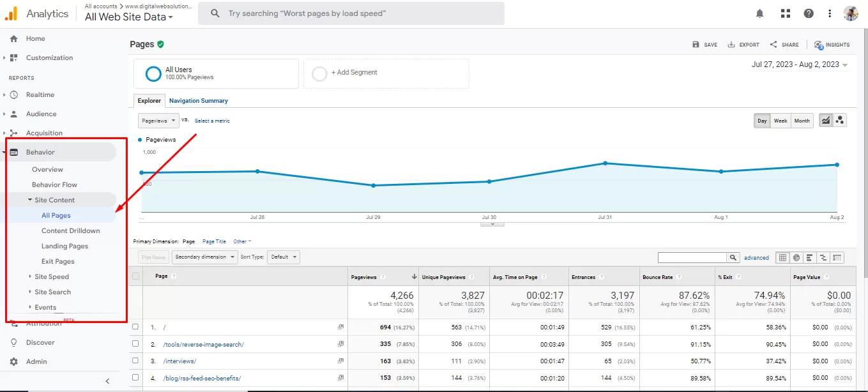Switch to motion chart view icon
868x392 pixels.
pyautogui.click(x=840, y=120)
